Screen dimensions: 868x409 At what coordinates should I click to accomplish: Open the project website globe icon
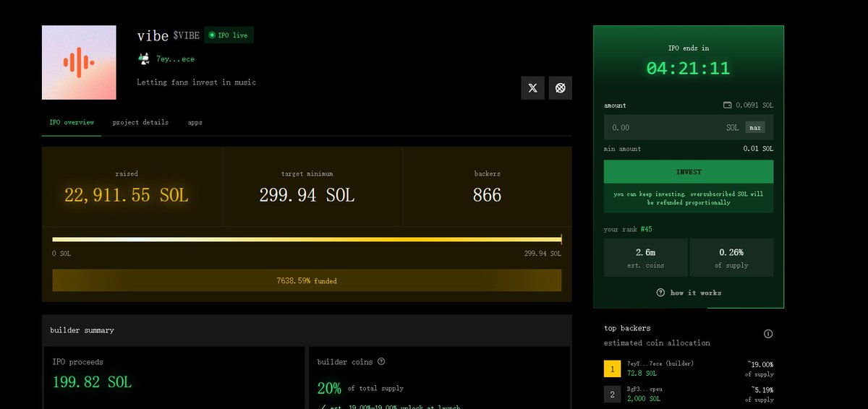560,88
